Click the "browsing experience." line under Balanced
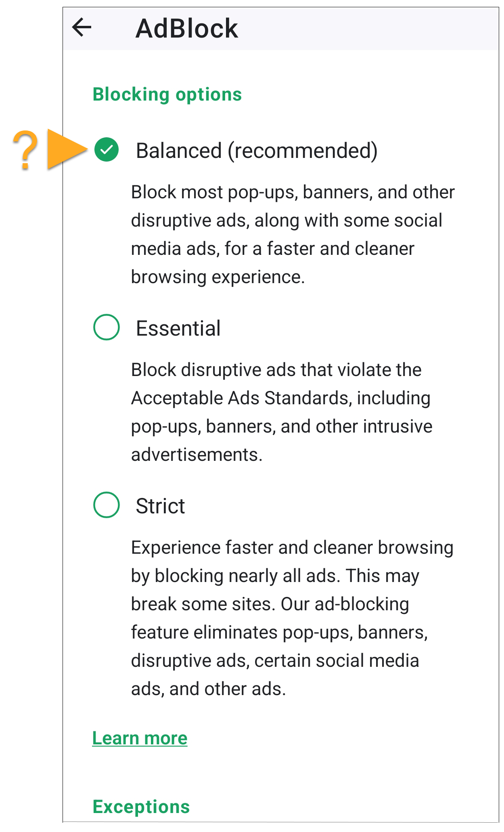 point(218,277)
